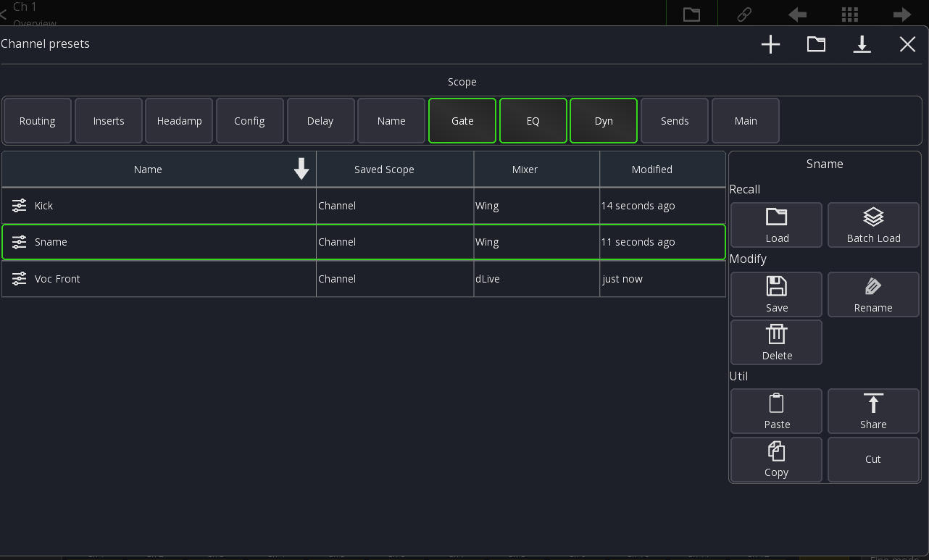Image resolution: width=929 pixels, height=560 pixels.
Task: Load the selected Sname preset
Action: (776, 225)
